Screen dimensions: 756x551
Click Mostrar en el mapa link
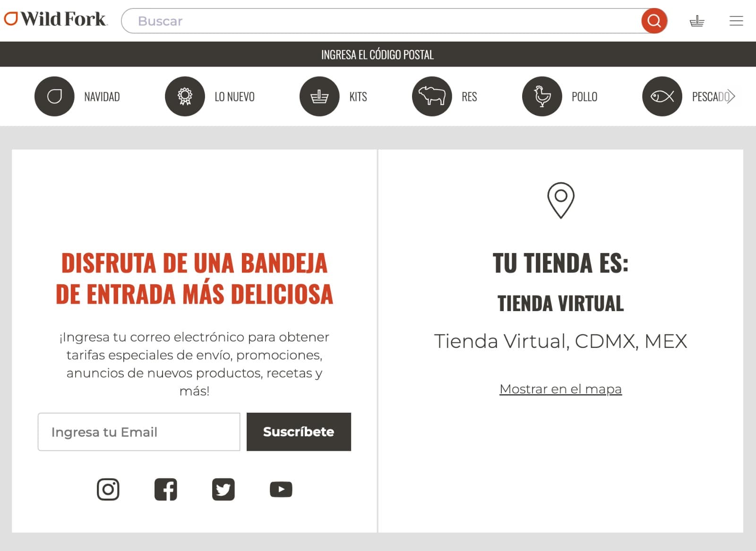tap(560, 389)
